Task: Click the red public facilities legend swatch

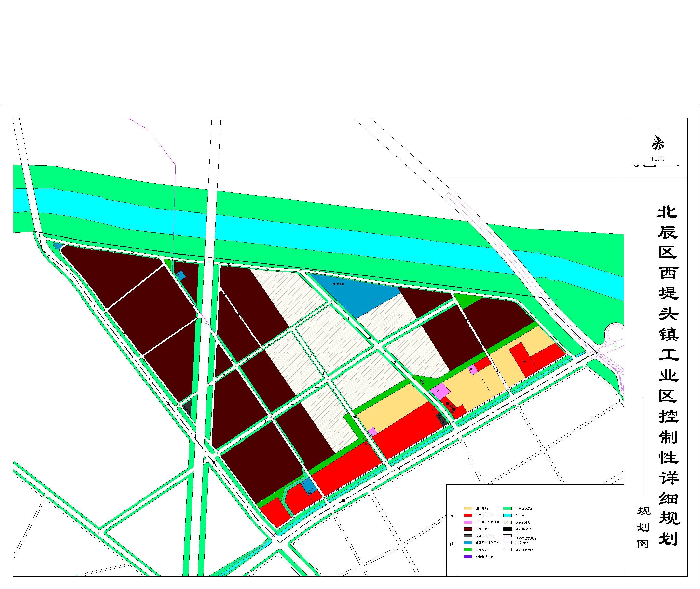Action: click(467, 515)
